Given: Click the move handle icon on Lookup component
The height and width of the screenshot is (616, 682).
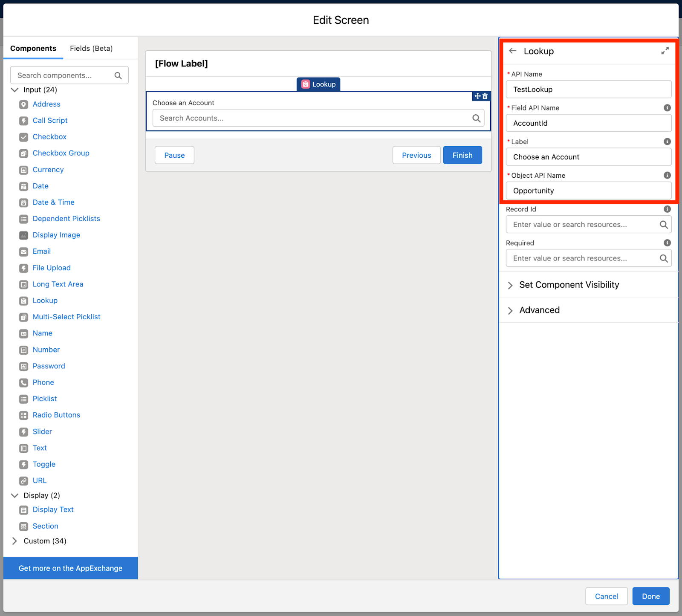Looking at the screenshot, I should click(x=477, y=96).
